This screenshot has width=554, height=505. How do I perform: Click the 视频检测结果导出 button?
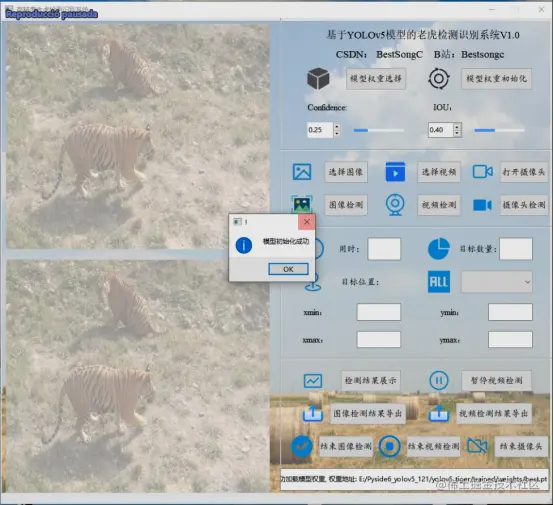tap(494, 413)
